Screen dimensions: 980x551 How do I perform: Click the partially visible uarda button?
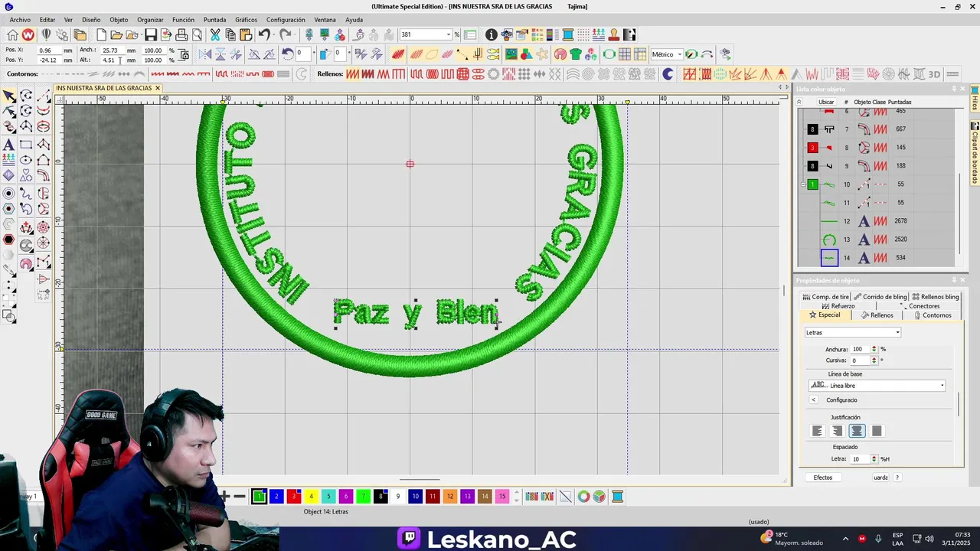coord(880,478)
